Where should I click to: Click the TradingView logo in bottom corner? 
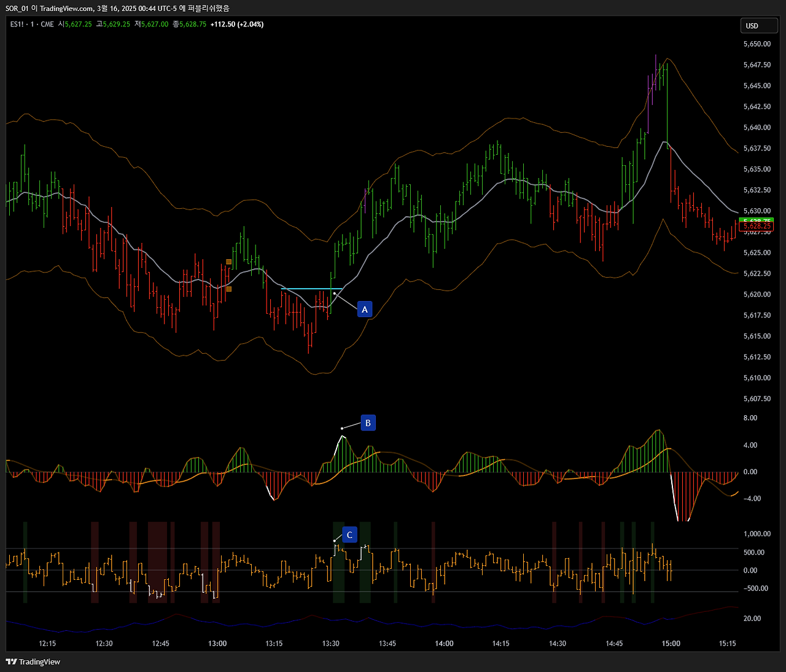tap(33, 662)
